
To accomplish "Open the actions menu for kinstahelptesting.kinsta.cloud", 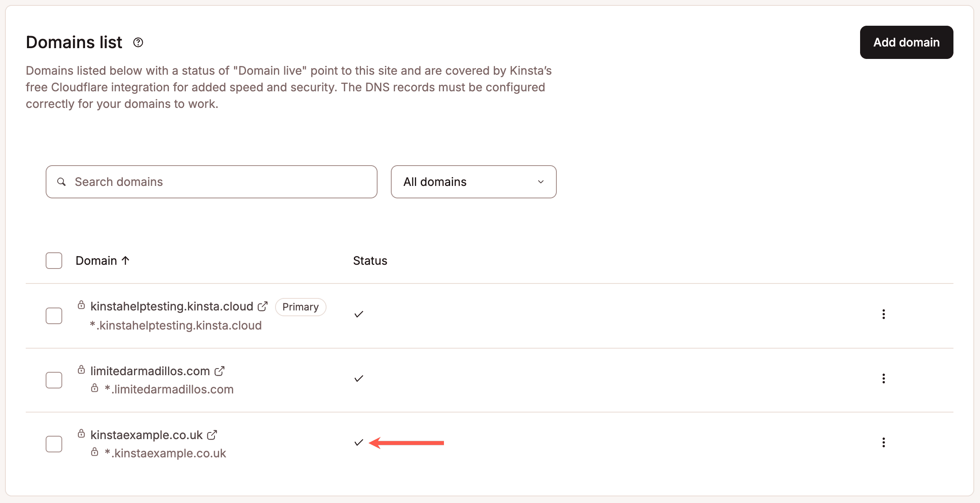I will 884,314.
